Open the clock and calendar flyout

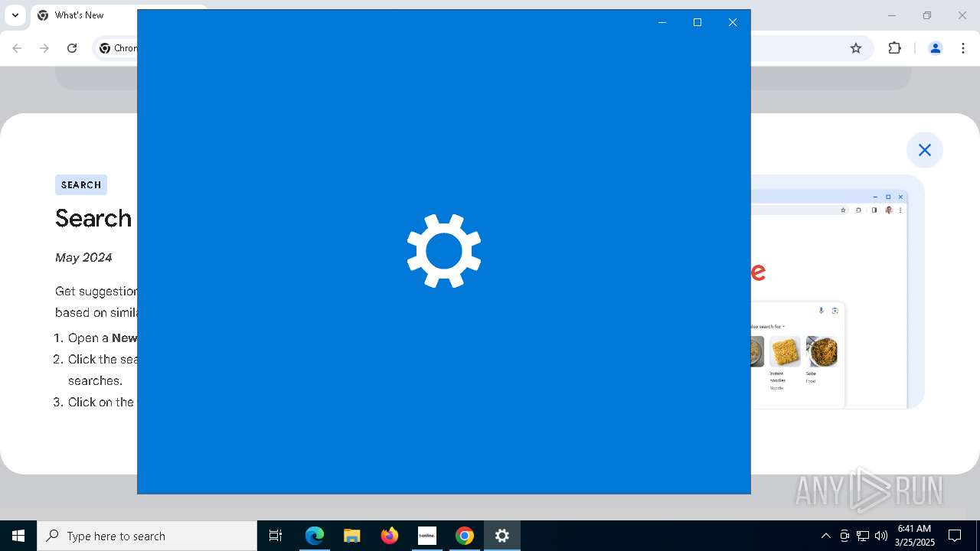pos(916,536)
